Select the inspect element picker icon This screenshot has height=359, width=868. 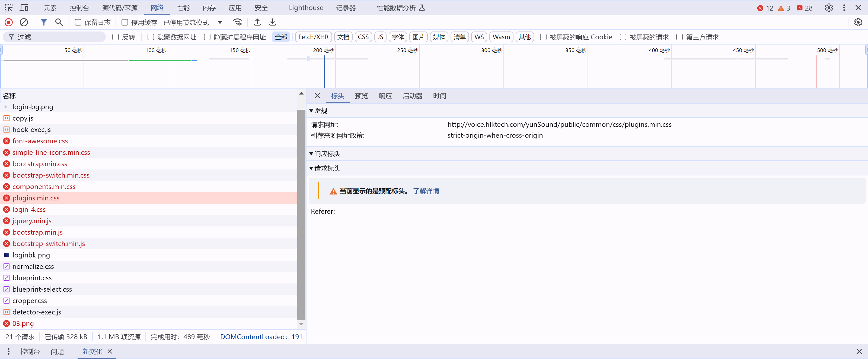click(x=9, y=7)
